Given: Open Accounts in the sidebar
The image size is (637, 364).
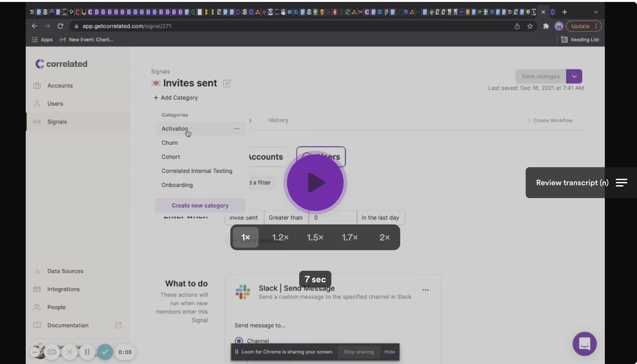Looking at the screenshot, I should [x=60, y=86].
